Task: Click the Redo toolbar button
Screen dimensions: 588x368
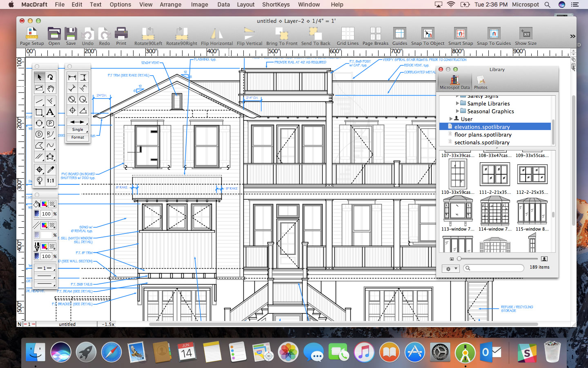Action: [x=104, y=36]
